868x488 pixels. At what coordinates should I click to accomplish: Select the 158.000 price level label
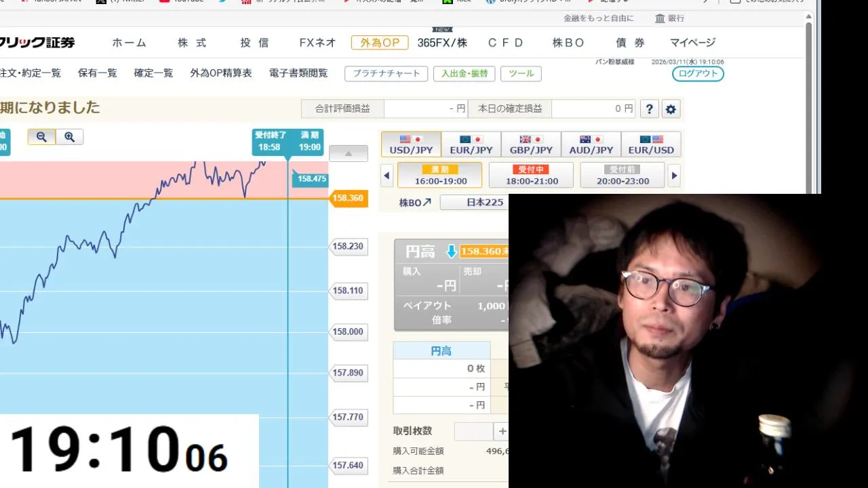[349, 332]
